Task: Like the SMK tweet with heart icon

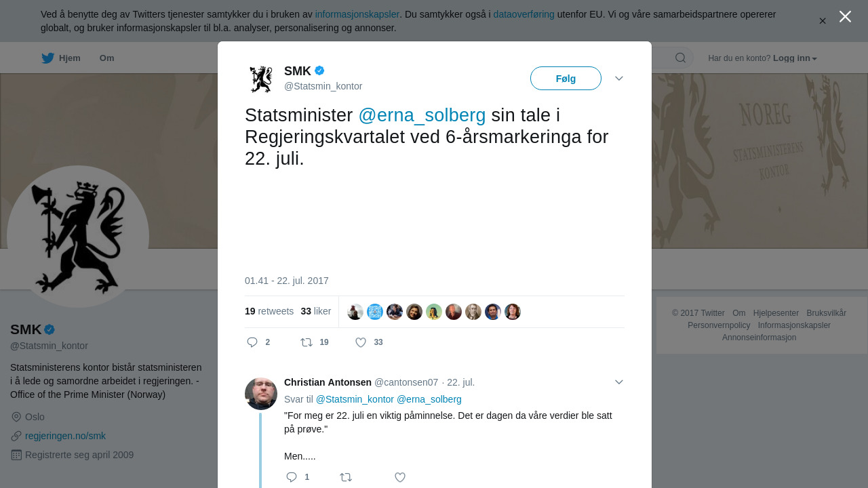Action: [x=361, y=342]
